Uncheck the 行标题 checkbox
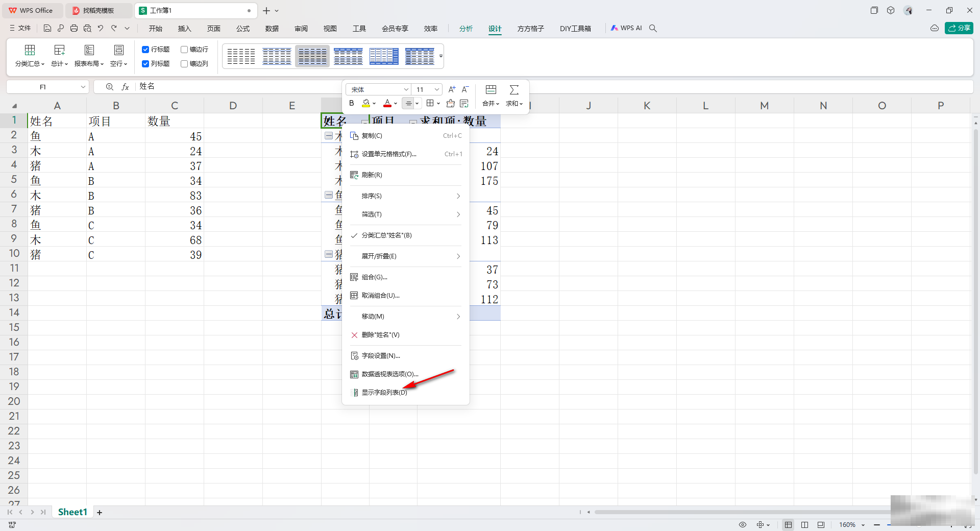 pyautogui.click(x=145, y=50)
